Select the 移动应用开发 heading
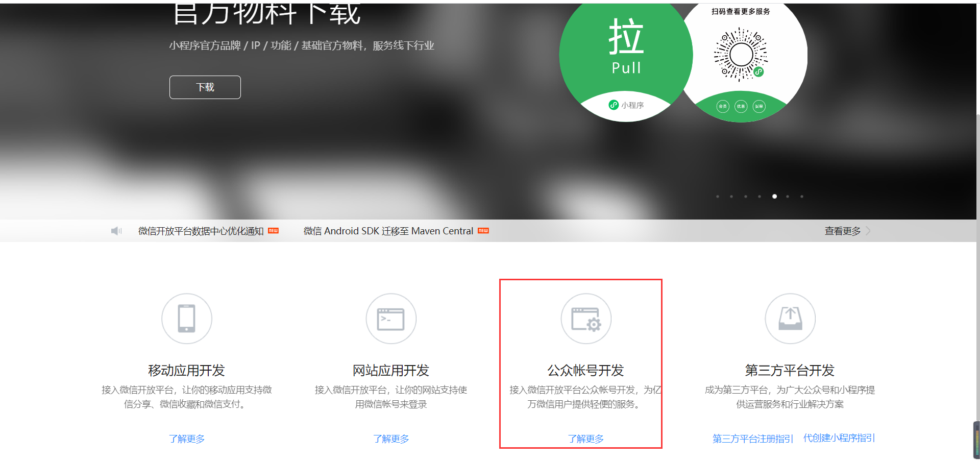This screenshot has width=980, height=461. (187, 370)
